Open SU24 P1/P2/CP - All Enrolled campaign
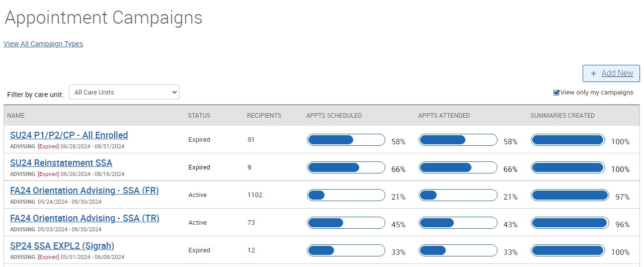 click(x=69, y=135)
